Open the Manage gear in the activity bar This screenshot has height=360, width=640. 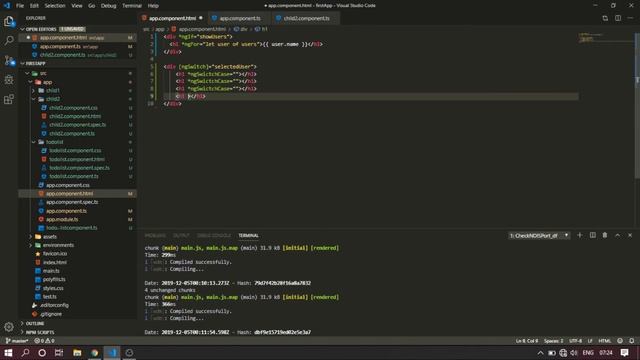[x=9, y=327]
